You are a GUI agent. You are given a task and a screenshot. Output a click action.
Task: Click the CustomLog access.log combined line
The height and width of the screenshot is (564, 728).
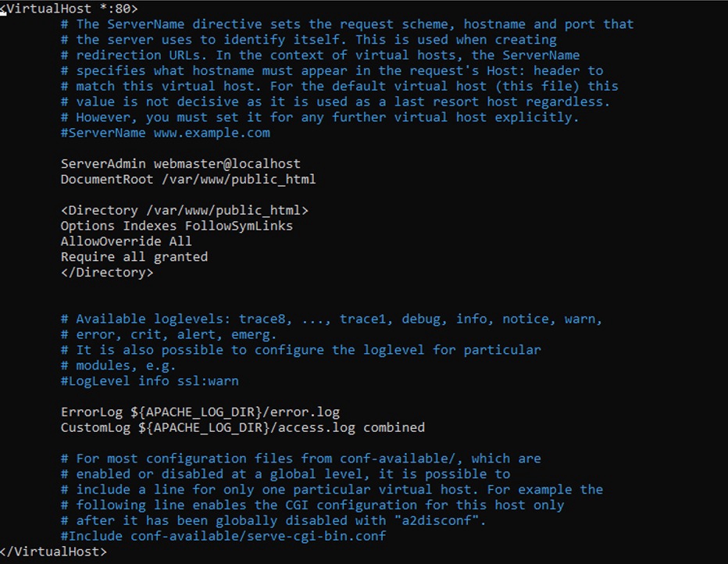242,427
